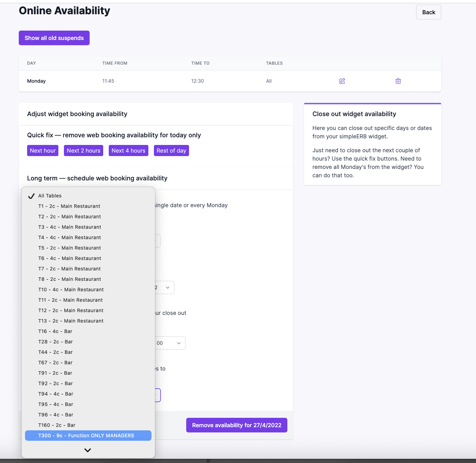Image resolution: width=476 pixels, height=463 pixels.
Task: Select T4 - 4c - Main Restaurant
Action: [x=88, y=237]
